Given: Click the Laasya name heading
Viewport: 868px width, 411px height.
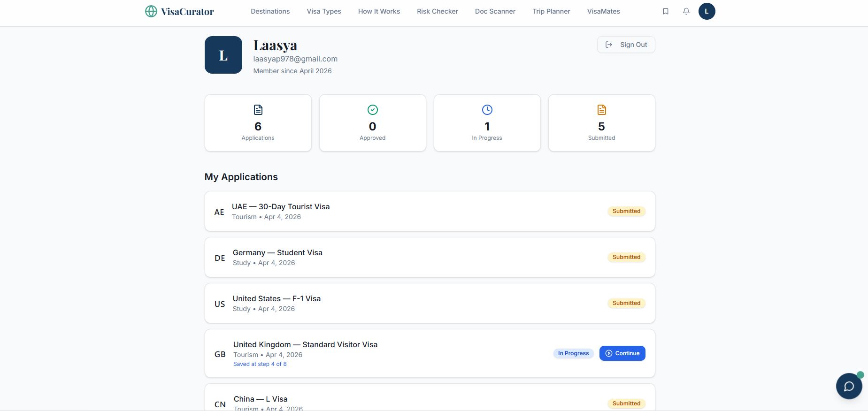Looking at the screenshot, I should point(275,46).
